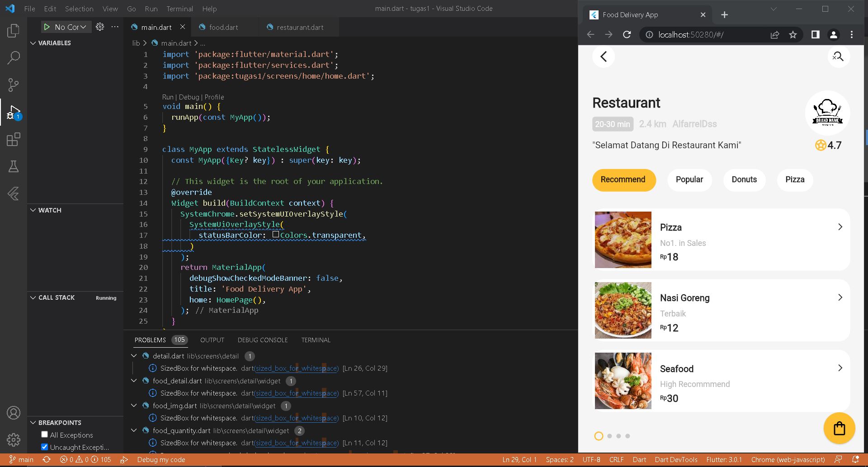This screenshot has width=868, height=467.
Task: Open the sized_box_for_whitespace lint rule link
Action: tap(297, 368)
